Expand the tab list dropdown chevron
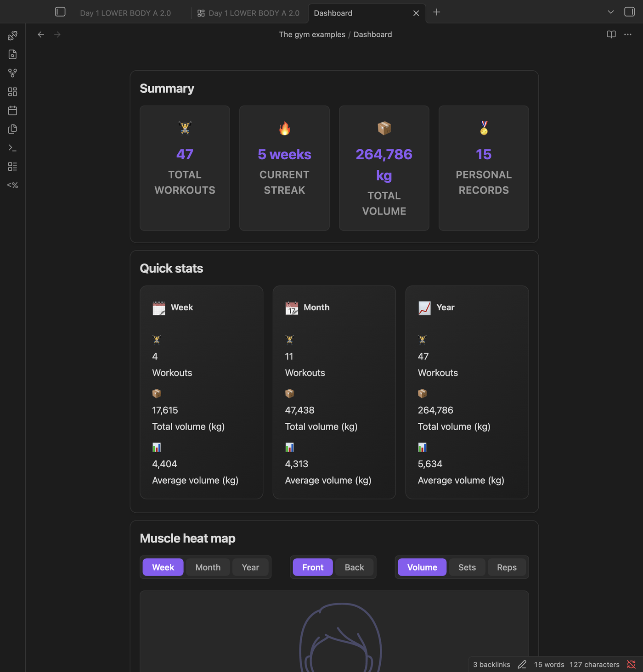 pyautogui.click(x=611, y=12)
